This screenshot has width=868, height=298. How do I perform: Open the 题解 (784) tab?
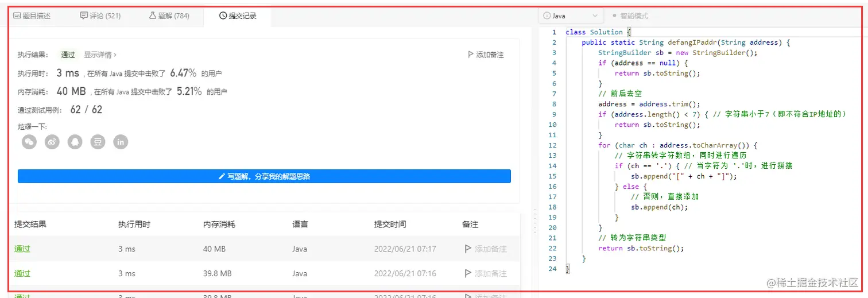pos(169,16)
